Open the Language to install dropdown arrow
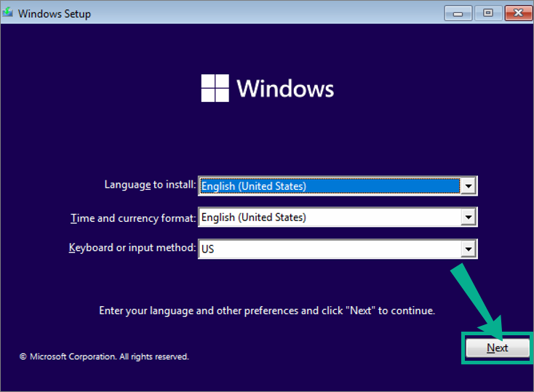Screen dimensions: 534x392 (x=469, y=186)
